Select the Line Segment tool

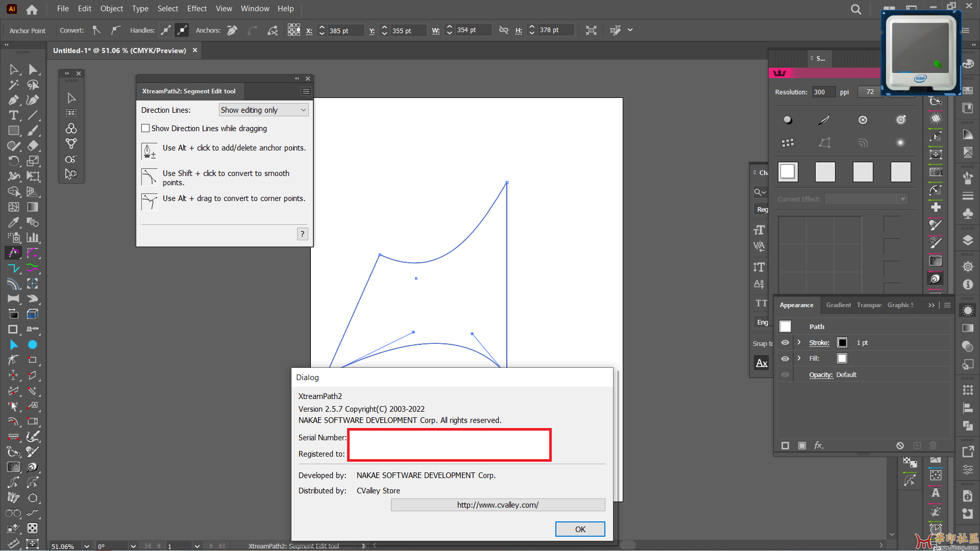(33, 115)
